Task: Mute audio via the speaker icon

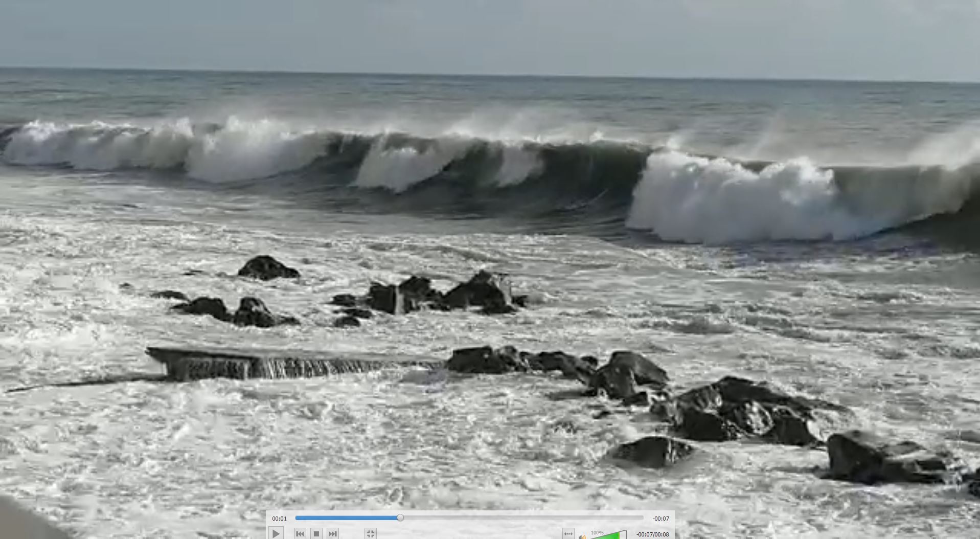Action: coord(582,536)
